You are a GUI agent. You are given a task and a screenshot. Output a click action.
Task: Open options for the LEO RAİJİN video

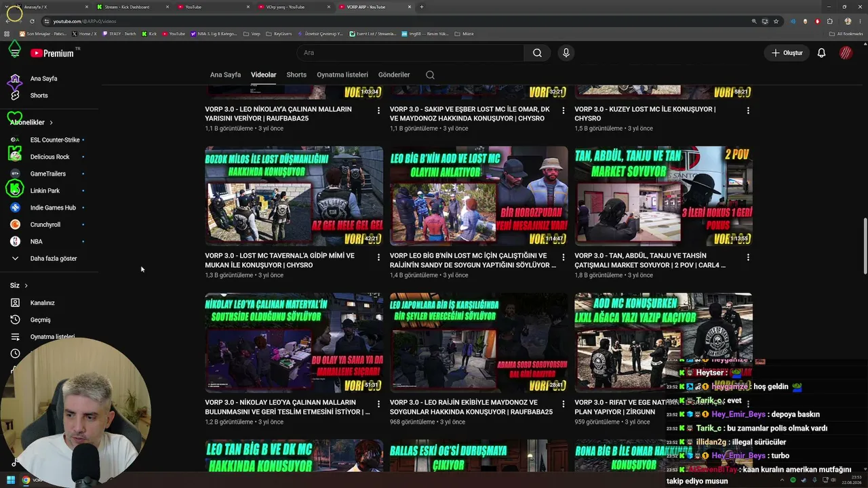point(563,403)
